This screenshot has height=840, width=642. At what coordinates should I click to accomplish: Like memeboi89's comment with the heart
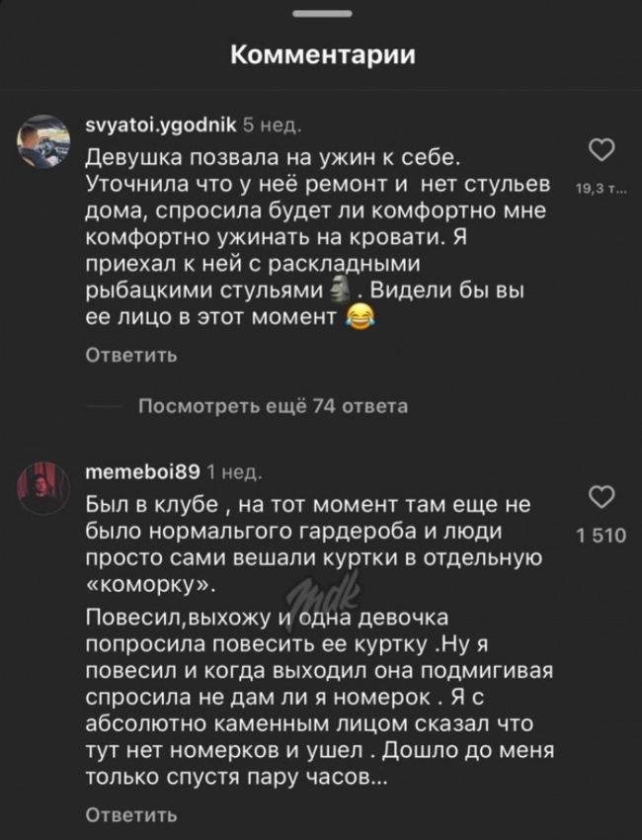click(600, 496)
